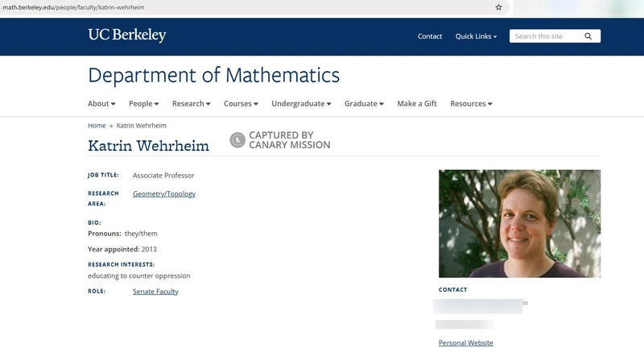Open the UC Berkeley logo link
The height and width of the screenshot is (361, 644).
point(127,35)
